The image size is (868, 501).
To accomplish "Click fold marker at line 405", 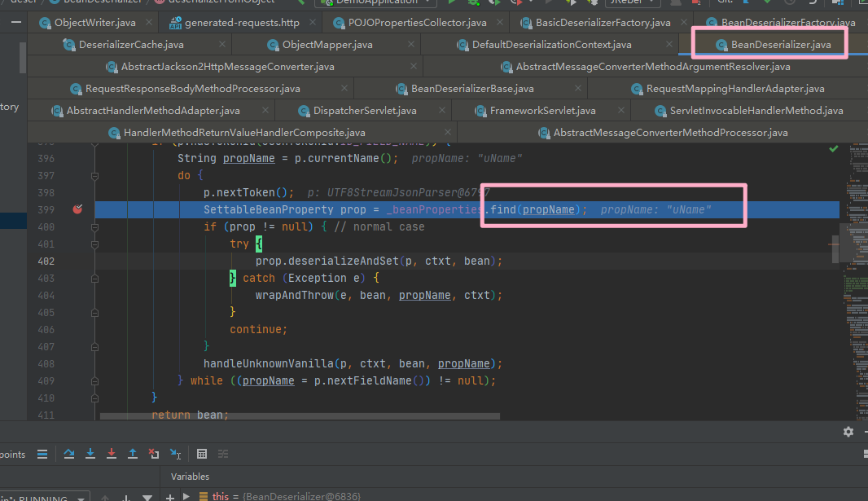I will [x=94, y=313].
